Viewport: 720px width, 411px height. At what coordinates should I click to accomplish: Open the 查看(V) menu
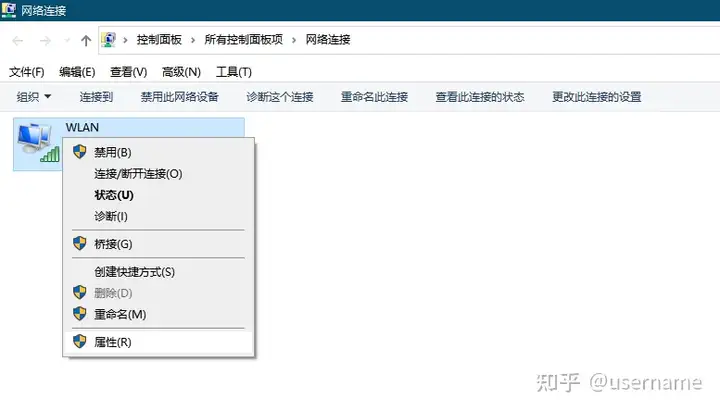[x=129, y=72]
